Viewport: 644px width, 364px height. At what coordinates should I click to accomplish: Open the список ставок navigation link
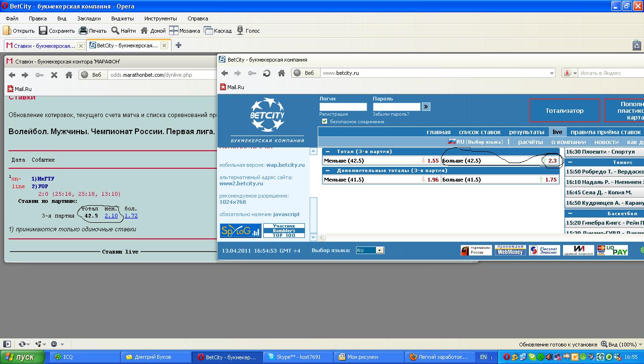pyautogui.click(x=480, y=132)
